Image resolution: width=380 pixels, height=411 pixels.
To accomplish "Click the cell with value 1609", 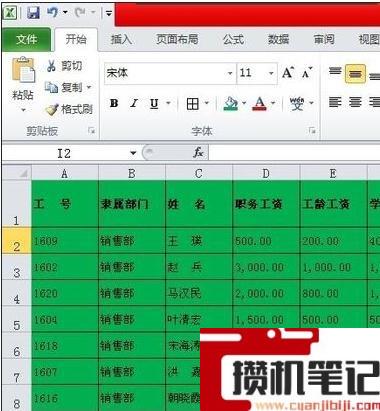I will pyautogui.click(x=65, y=241).
